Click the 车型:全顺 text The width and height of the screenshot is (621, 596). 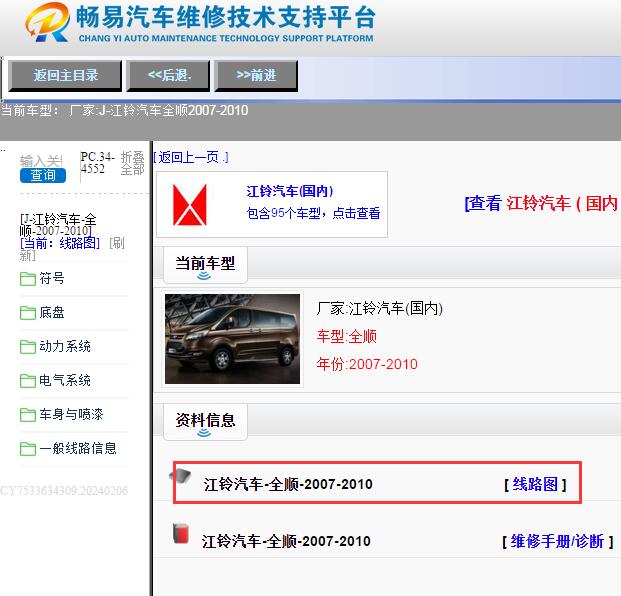[x=347, y=337]
